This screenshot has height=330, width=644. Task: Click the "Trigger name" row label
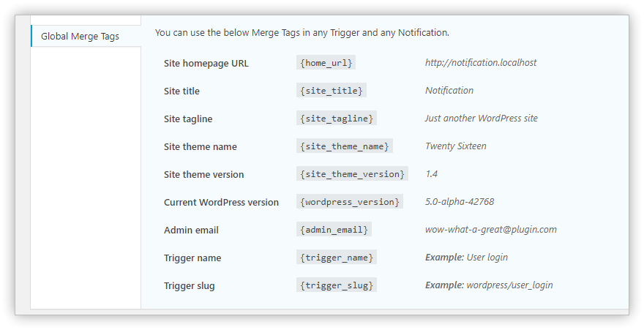[192, 258]
